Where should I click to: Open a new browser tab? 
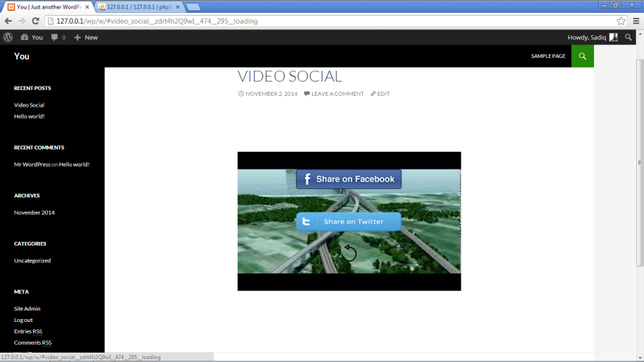[x=193, y=7]
